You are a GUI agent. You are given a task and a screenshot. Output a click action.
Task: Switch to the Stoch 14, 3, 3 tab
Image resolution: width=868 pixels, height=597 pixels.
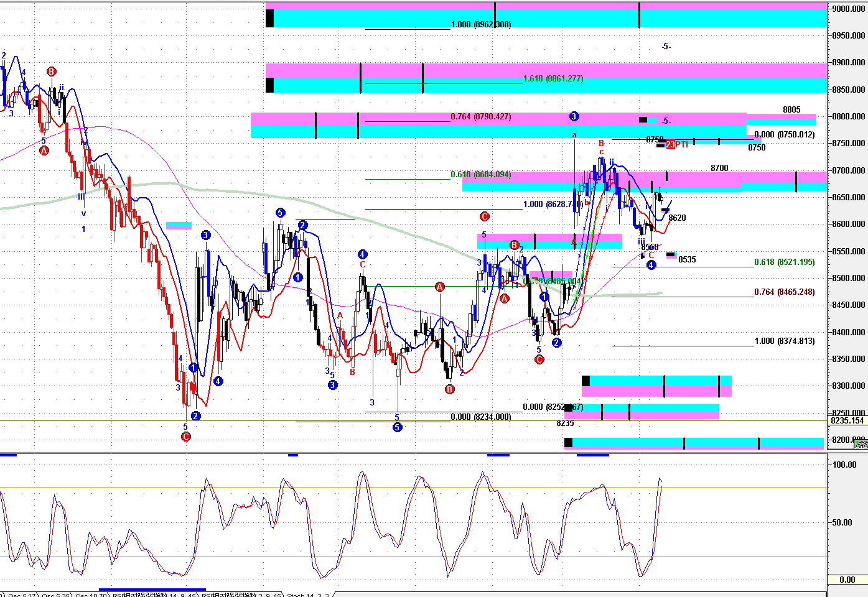307,595
